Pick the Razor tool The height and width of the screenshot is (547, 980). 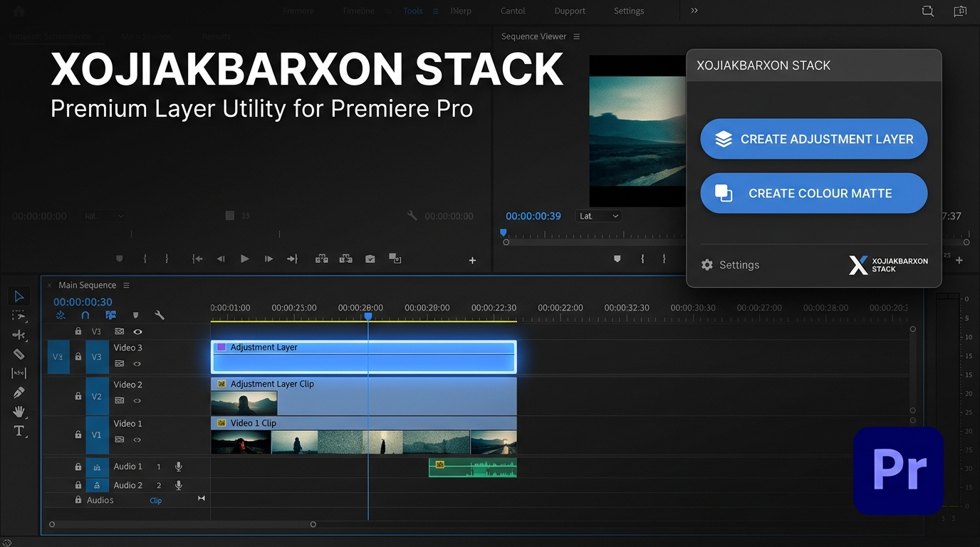click(19, 354)
